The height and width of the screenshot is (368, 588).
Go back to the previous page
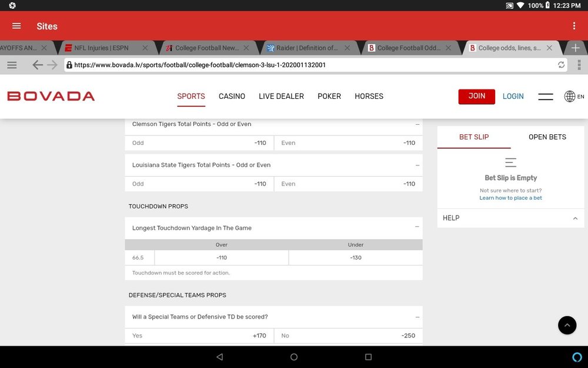point(37,65)
